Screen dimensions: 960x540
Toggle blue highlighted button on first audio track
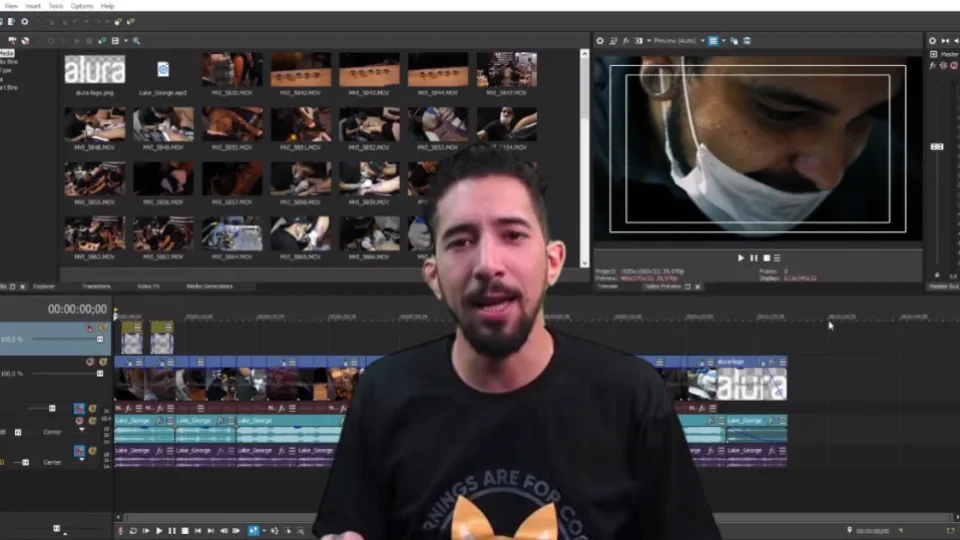click(79, 408)
